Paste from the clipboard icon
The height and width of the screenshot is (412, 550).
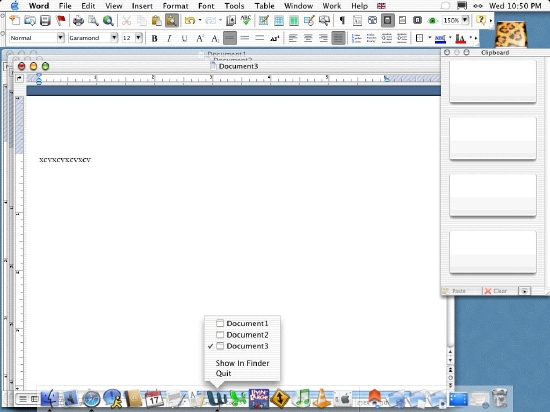(x=156, y=20)
